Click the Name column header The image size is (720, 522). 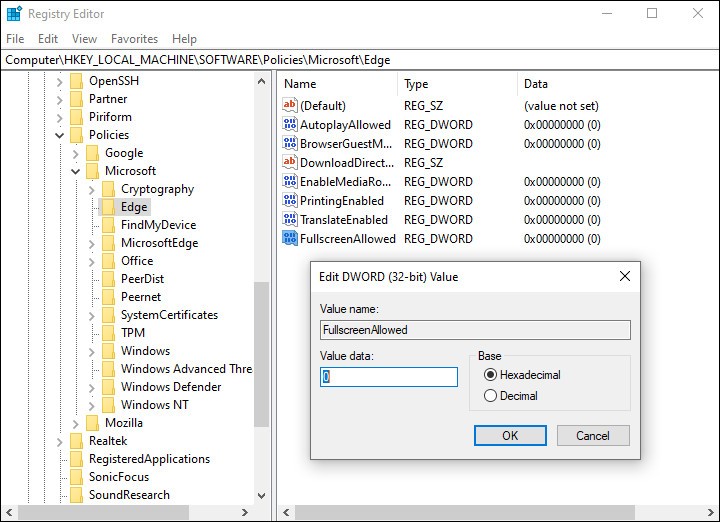[x=339, y=84]
